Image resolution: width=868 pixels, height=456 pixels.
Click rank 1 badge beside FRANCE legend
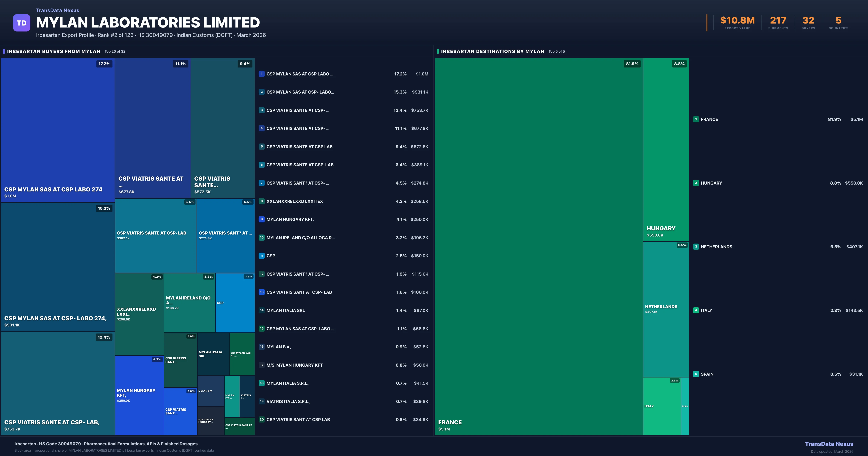(696, 119)
